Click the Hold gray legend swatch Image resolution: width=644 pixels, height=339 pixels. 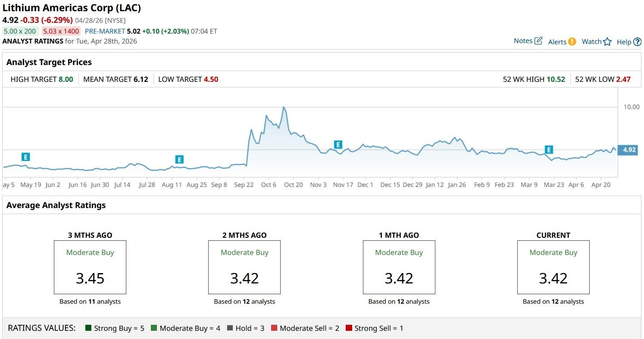point(230,328)
